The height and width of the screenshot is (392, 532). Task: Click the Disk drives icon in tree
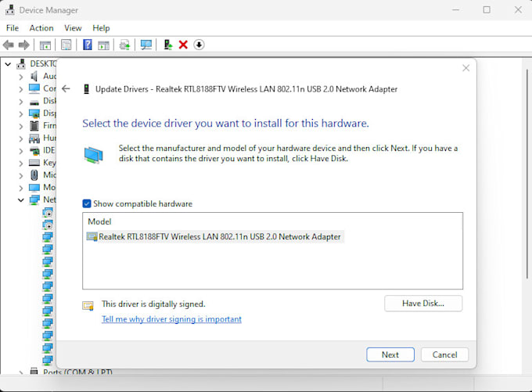point(34,102)
